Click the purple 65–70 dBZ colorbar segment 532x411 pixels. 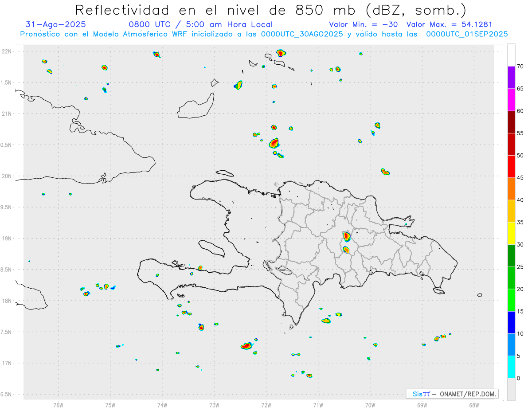(x=511, y=78)
